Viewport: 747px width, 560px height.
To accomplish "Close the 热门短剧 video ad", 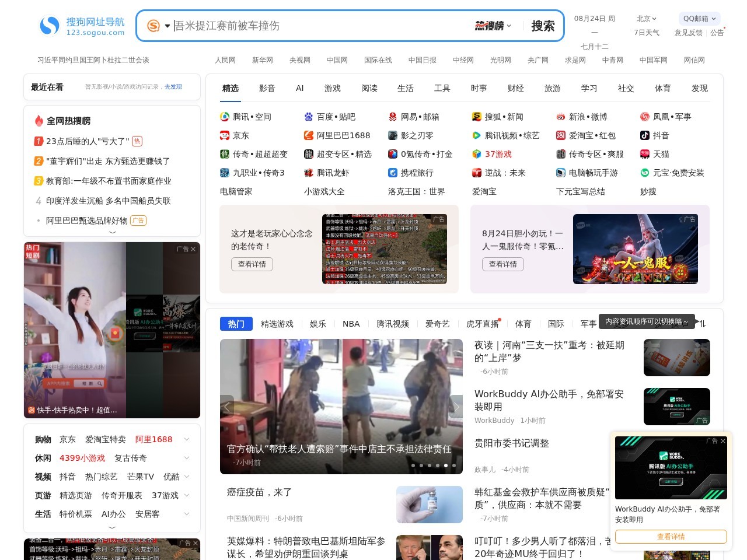I will pyautogui.click(x=193, y=249).
